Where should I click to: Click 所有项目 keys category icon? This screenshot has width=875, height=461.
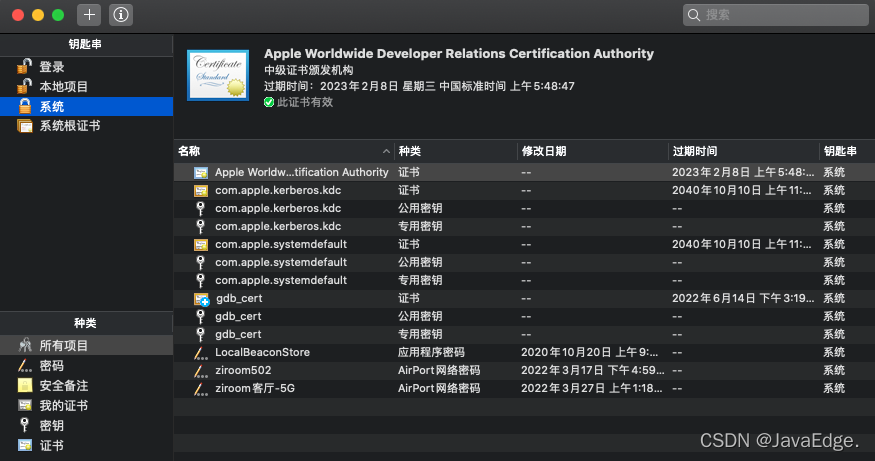tap(25, 345)
